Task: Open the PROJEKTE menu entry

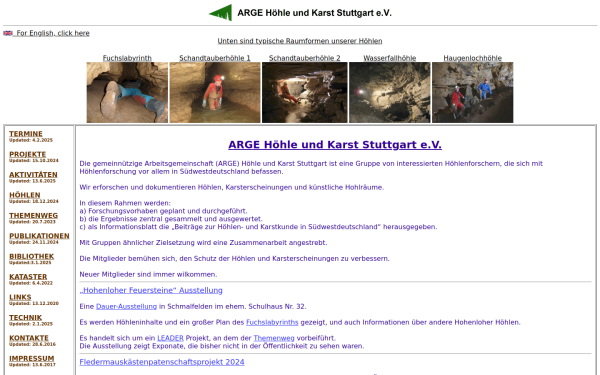Action: tap(28, 154)
